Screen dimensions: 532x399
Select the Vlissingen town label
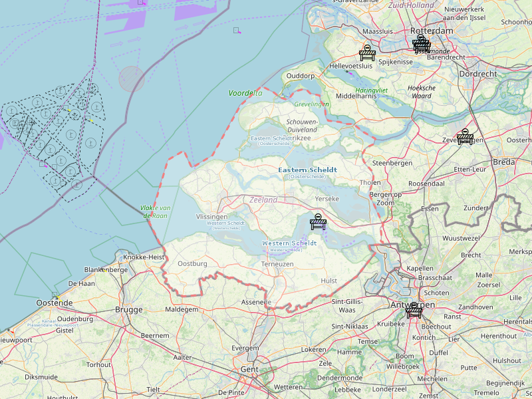pyautogui.click(x=212, y=217)
